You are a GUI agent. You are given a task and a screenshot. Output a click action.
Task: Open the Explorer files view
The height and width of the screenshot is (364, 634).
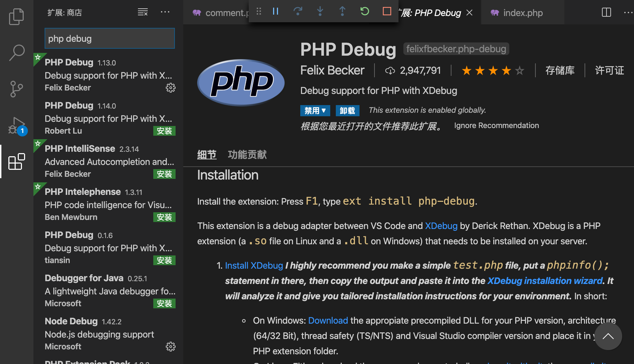click(x=16, y=16)
